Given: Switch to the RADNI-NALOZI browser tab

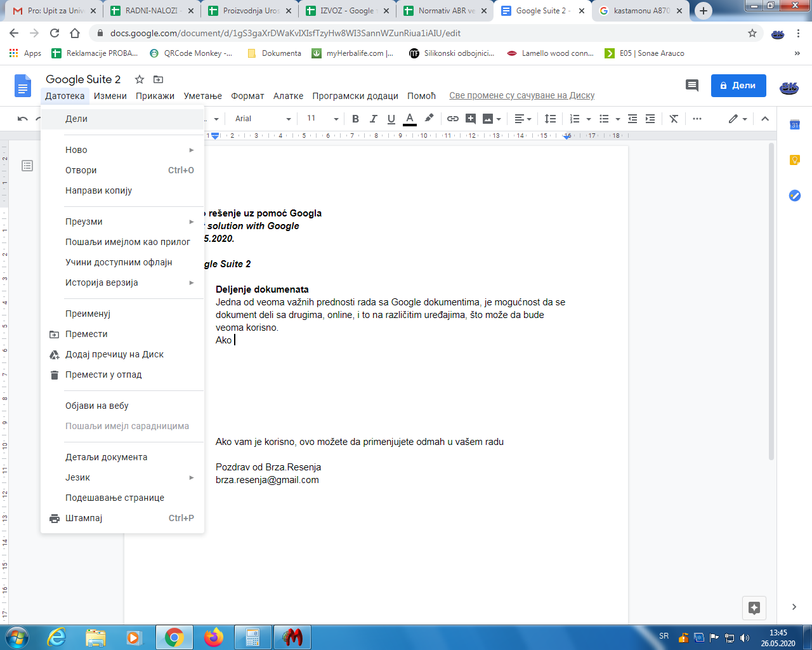Looking at the screenshot, I should click(152, 11).
